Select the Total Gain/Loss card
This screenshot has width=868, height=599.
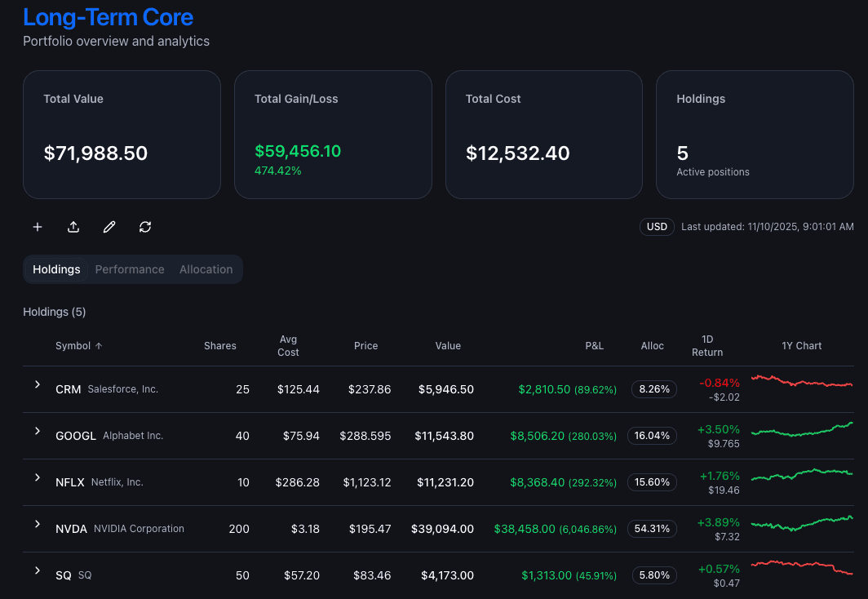(x=333, y=134)
